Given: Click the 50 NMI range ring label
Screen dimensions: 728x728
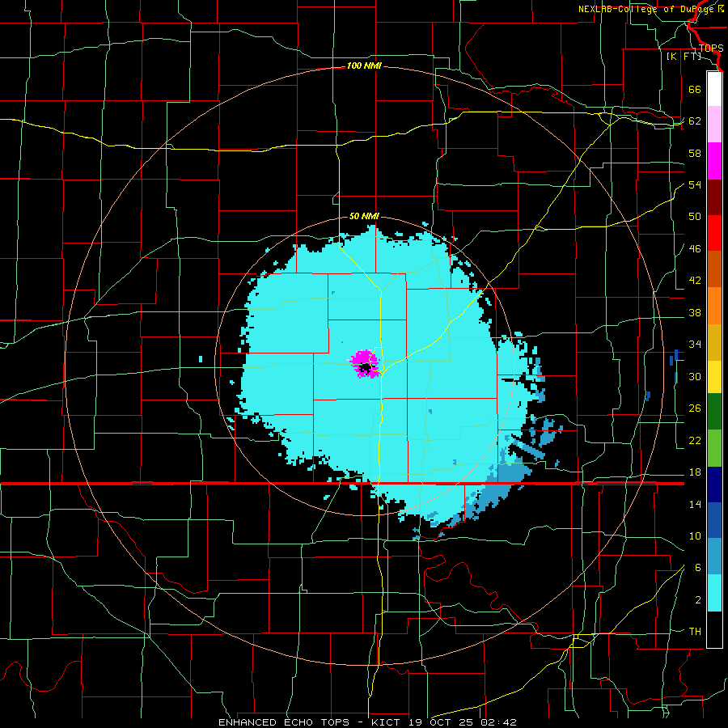Looking at the screenshot, I should click(364, 216).
